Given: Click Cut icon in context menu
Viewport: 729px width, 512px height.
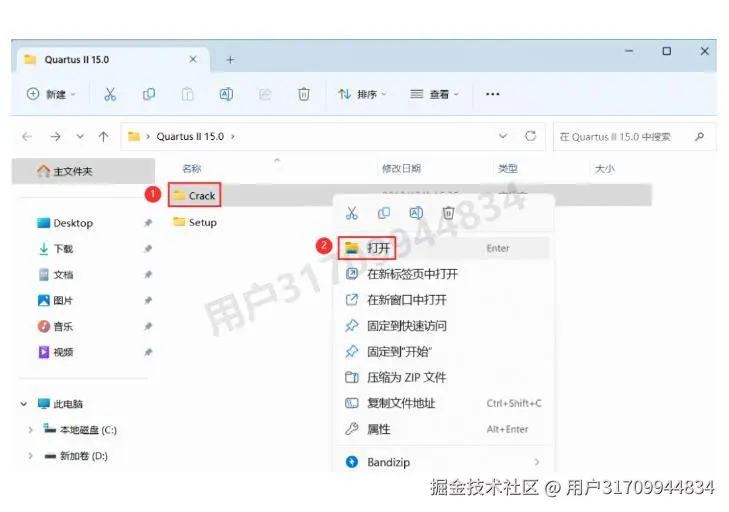Looking at the screenshot, I should pyautogui.click(x=351, y=213).
